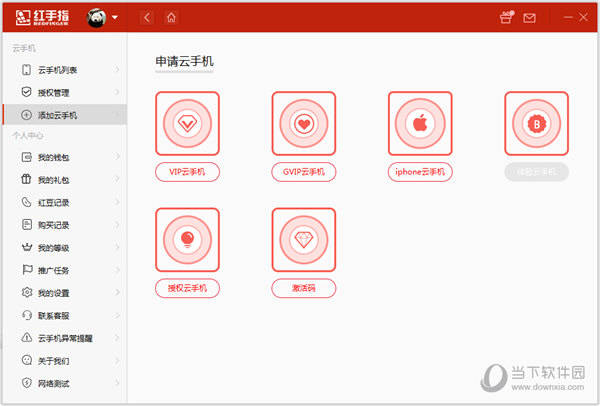Select 添加云手机 in the sidebar
Screen dimensions: 600x406
coord(65,115)
